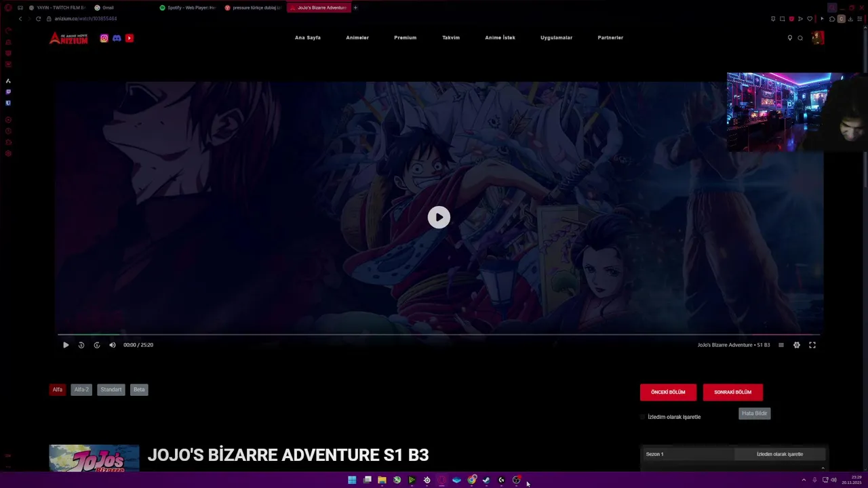Open the Anizium Discord icon
Viewport: 868px width, 488px height.
[x=117, y=38]
